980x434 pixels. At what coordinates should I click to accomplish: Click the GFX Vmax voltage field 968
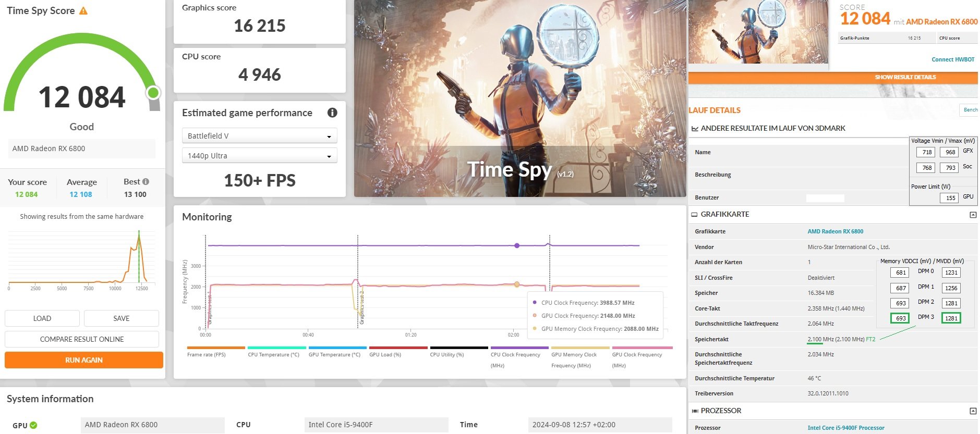[950, 152]
